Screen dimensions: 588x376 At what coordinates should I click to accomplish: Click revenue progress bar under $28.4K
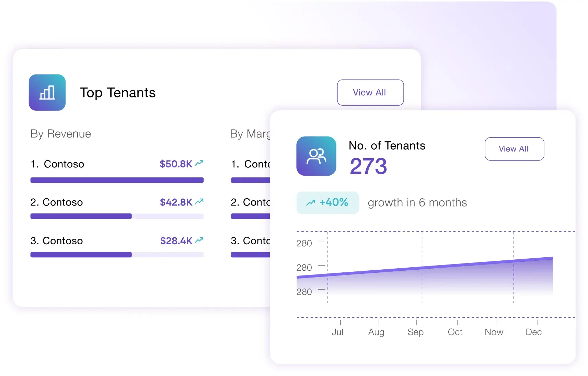pyautogui.click(x=117, y=255)
